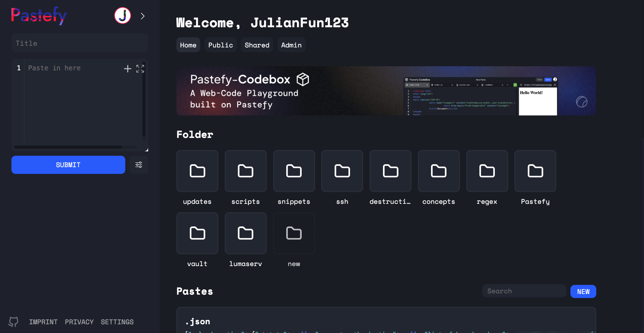Open the JulianFun123 profile avatar

click(x=123, y=16)
